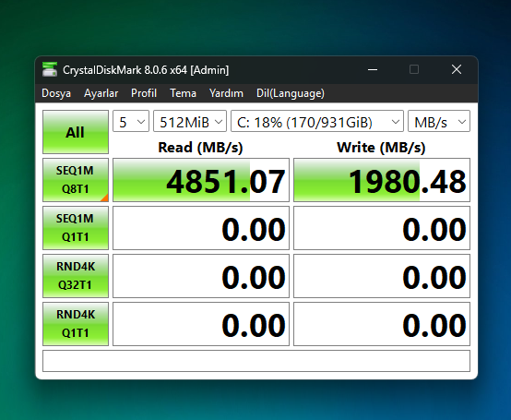This screenshot has height=420, width=511.
Task: Click the Write (MB/s) column header
Action: [x=381, y=148]
